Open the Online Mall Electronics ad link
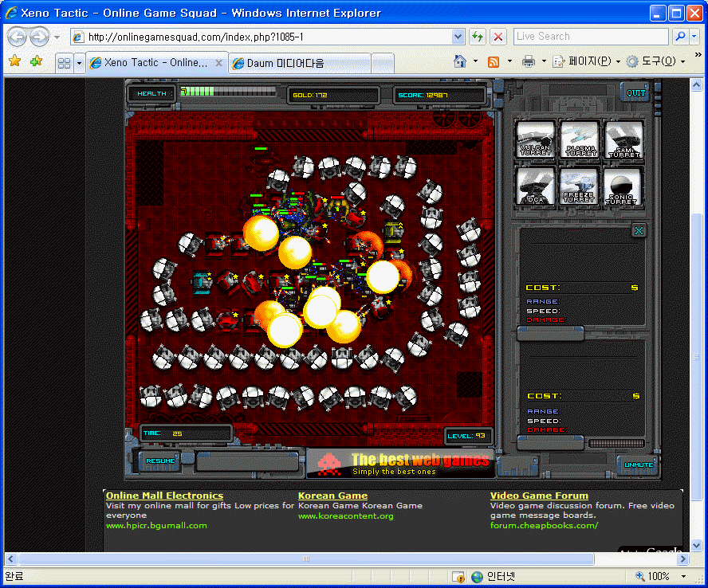This screenshot has width=708, height=588. 164,496
